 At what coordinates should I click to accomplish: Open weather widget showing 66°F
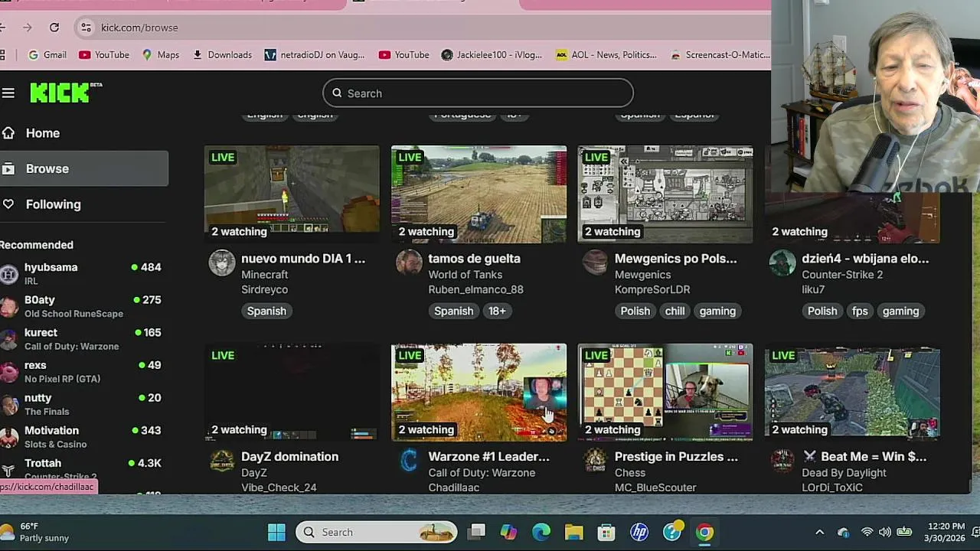tap(34, 532)
